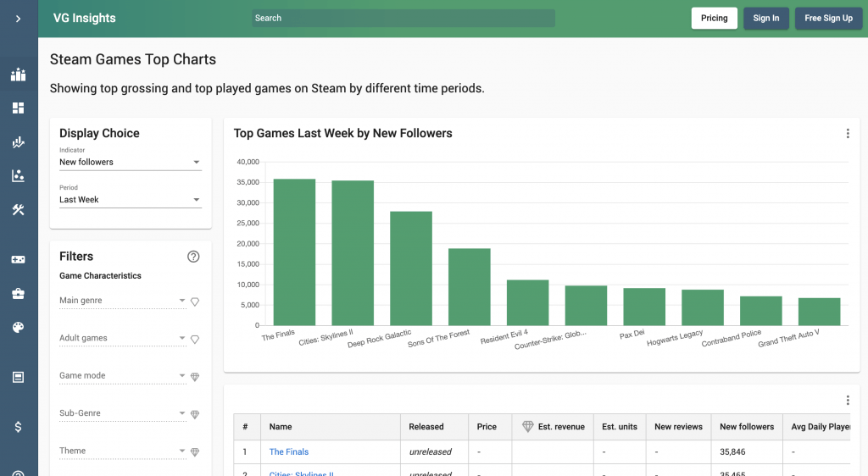Click the Pax Dei chart bar
This screenshot has width=868, height=476.
(x=644, y=307)
